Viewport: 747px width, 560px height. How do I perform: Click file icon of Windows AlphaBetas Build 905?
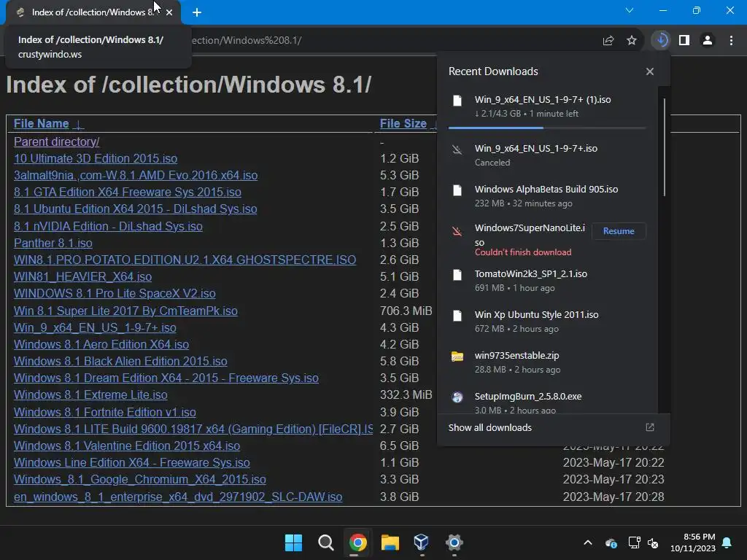tap(457, 190)
